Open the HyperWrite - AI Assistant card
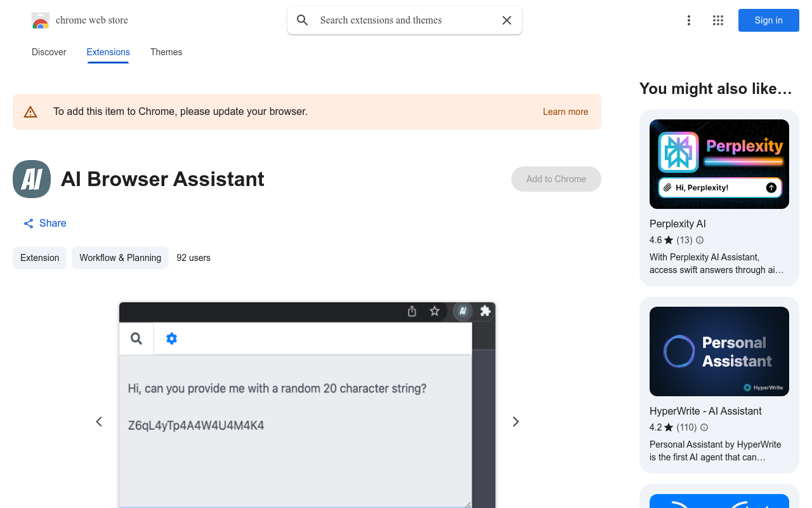 (x=705, y=411)
